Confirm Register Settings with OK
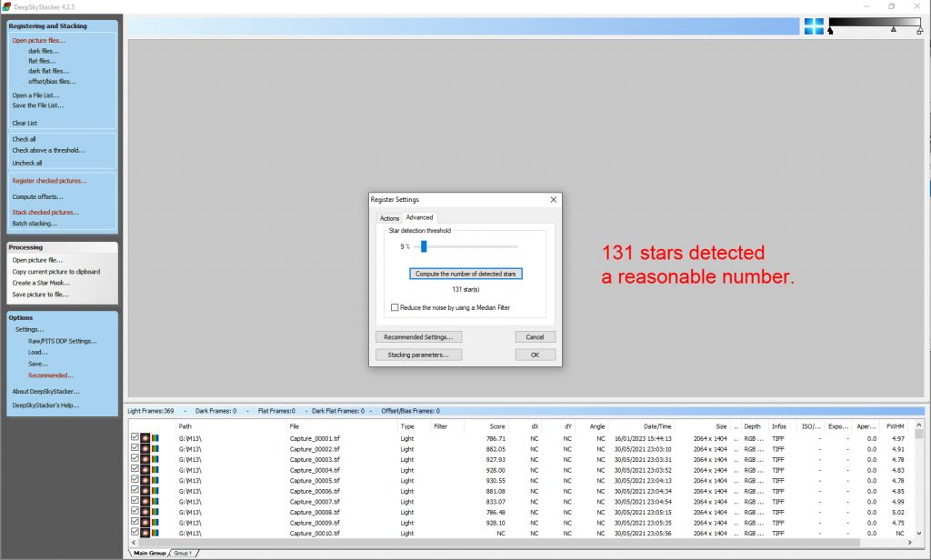This screenshot has height=560, width=931. 535,355
